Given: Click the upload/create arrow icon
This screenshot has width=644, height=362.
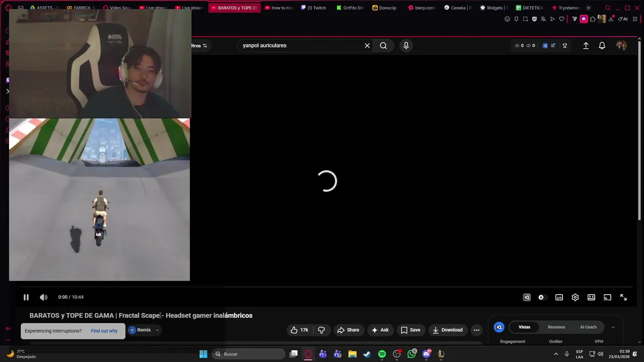Looking at the screenshot, I should [586, 46].
